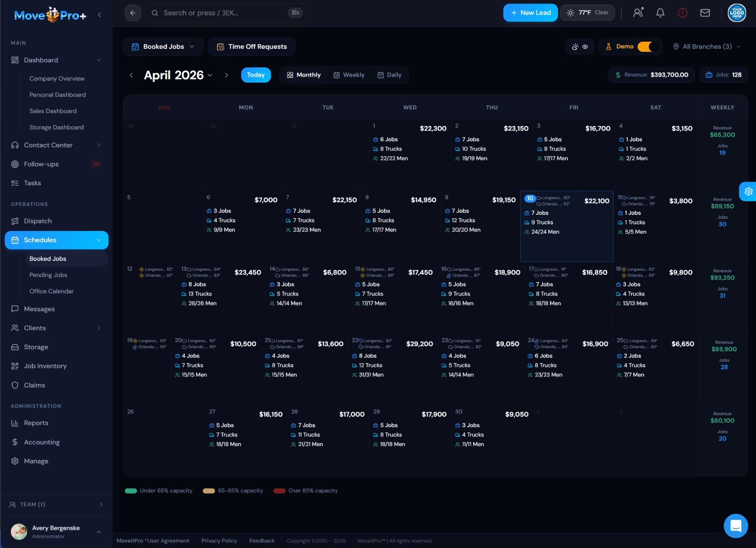Click the red alert circle icon
Viewport: 756px width, 548px height.
(682, 13)
